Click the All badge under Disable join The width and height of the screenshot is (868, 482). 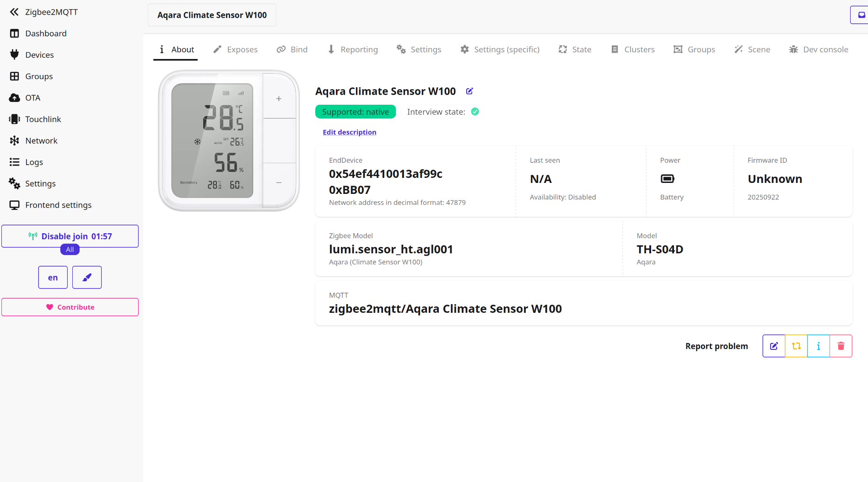click(70, 250)
